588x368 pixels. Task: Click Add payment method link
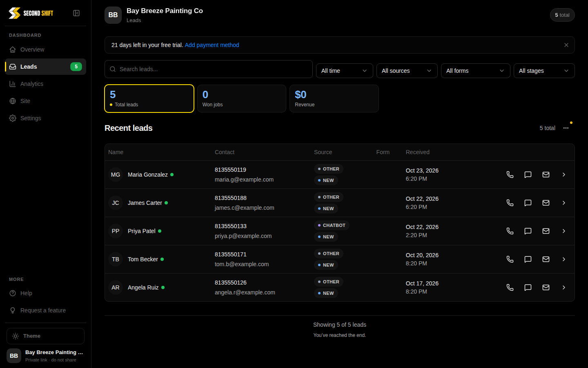(x=212, y=45)
